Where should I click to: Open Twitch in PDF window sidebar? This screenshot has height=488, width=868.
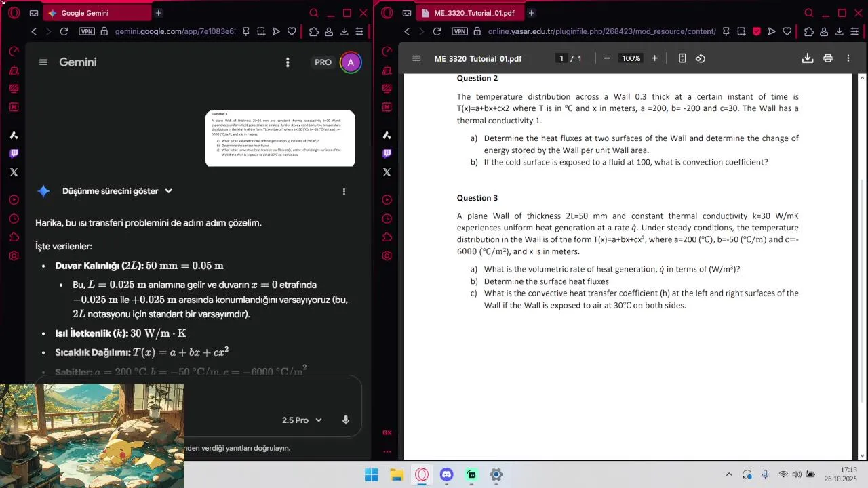click(387, 153)
